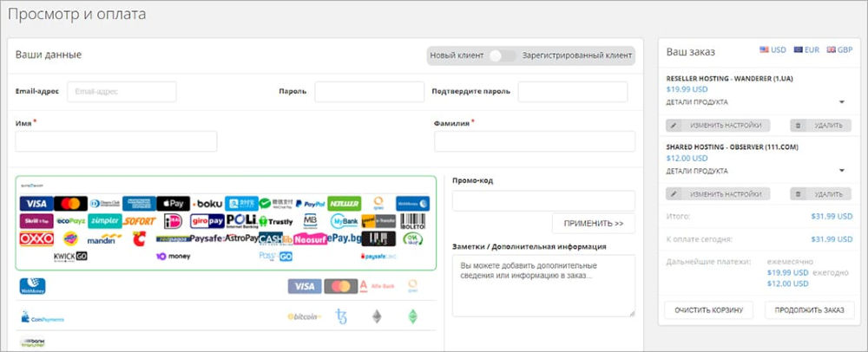This screenshot has height=352, width=868.
Task: Click the MyBank logo
Action: 345,221
